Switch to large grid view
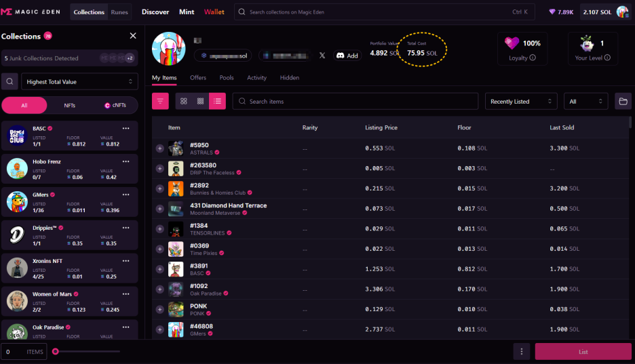This screenshot has height=364, width=635. point(184,101)
